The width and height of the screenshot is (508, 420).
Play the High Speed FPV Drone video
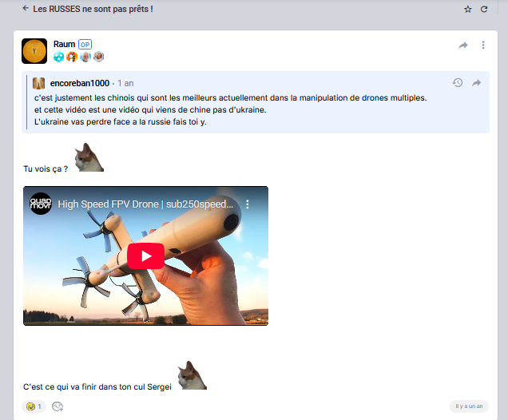click(145, 256)
